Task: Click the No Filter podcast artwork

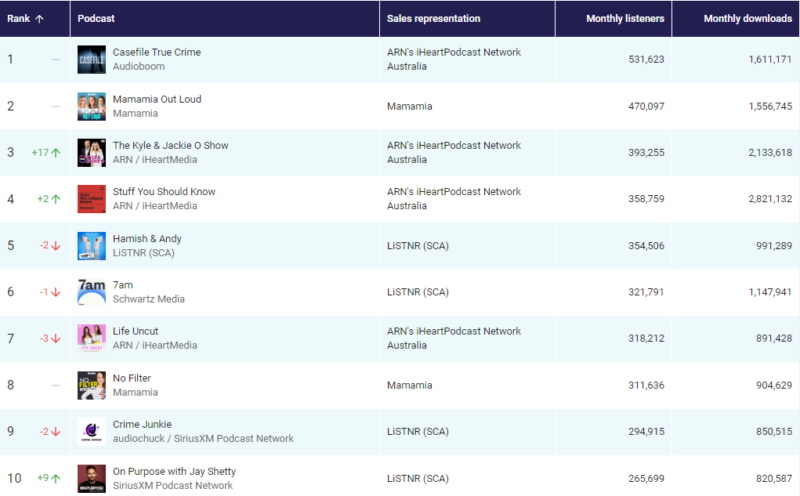Action: pos(91,385)
